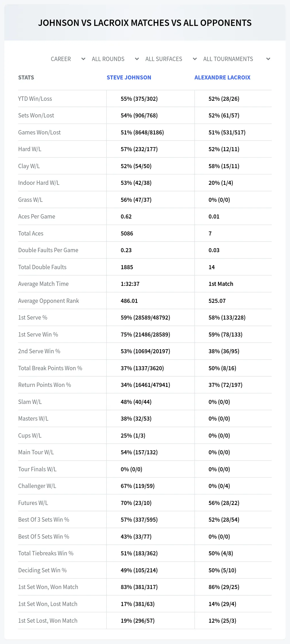
Task: Select the Aces Per Game row label
Action: point(37,216)
